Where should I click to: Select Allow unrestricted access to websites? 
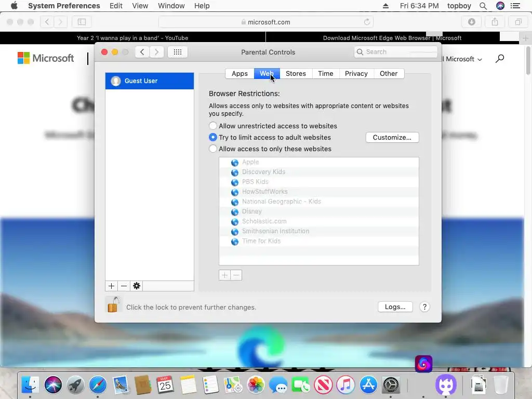(x=212, y=126)
